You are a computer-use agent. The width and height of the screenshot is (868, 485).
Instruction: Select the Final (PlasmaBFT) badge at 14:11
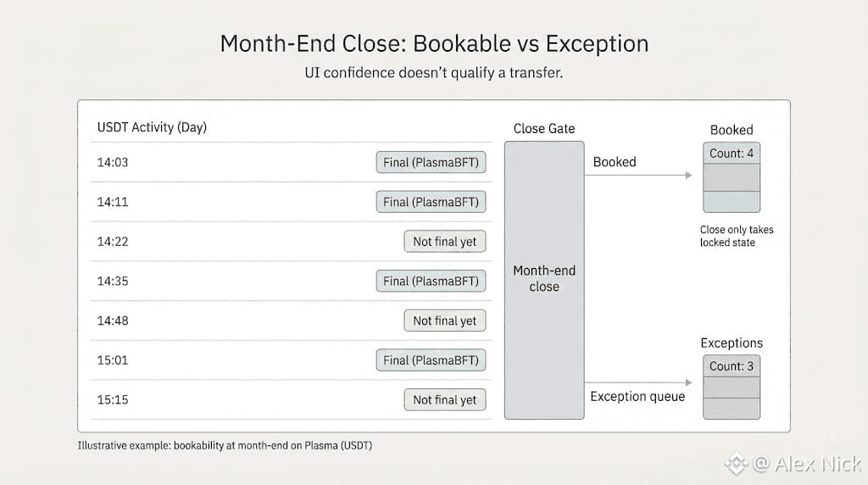pyautogui.click(x=431, y=202)
